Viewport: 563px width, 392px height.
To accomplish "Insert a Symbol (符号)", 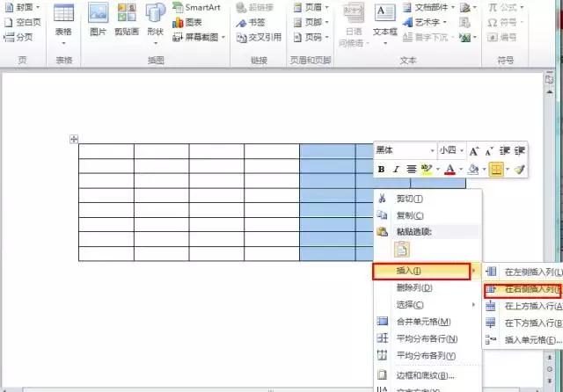I will click(x=502, y=22).
